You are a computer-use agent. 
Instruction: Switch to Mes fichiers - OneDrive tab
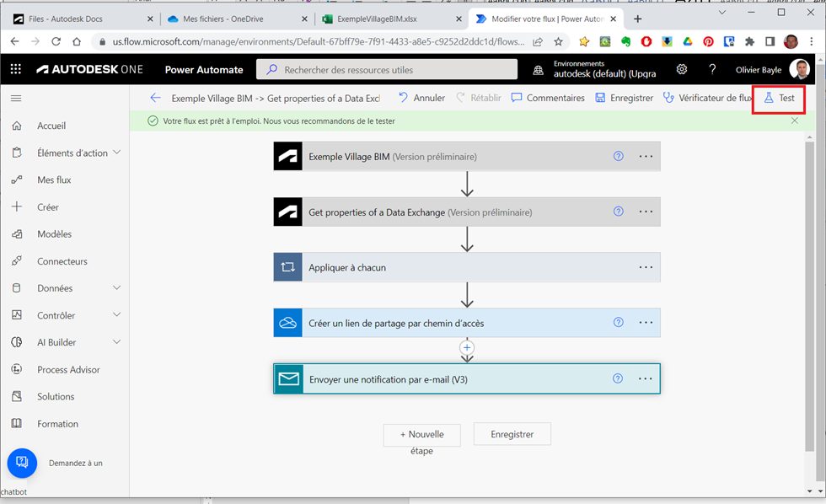[x=238, y=19]
